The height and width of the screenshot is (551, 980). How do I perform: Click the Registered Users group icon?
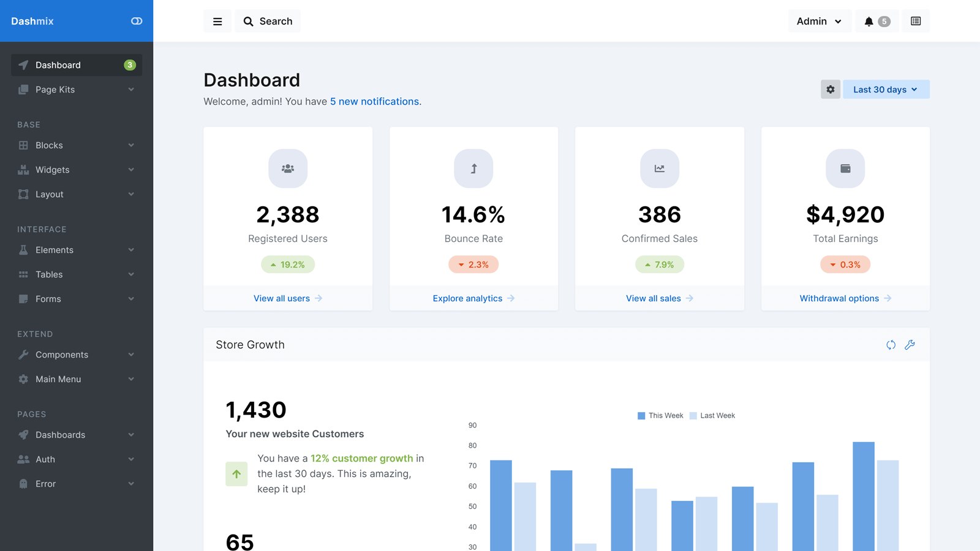click(x=288, y=168)
